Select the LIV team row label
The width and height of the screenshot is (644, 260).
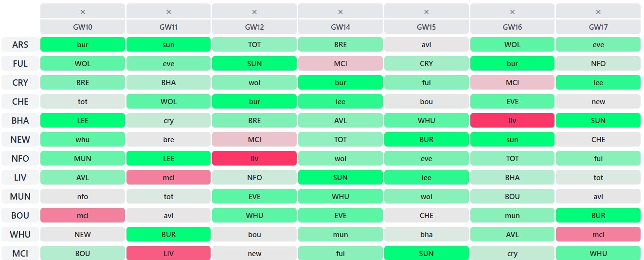coord(20,178)
